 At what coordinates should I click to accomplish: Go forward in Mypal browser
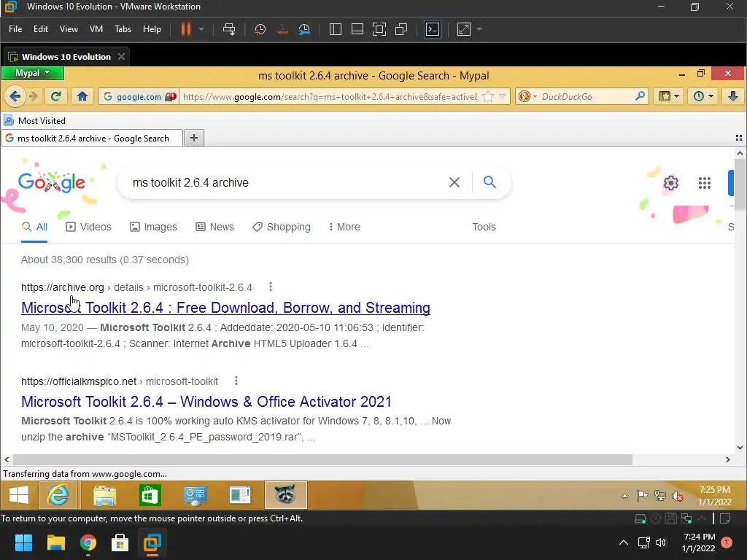[x=34, y=97]
